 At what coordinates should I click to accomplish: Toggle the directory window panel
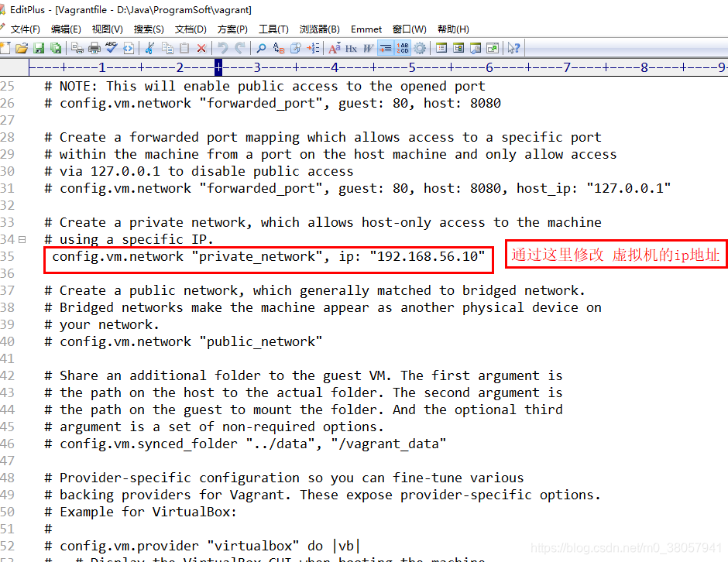441,48
